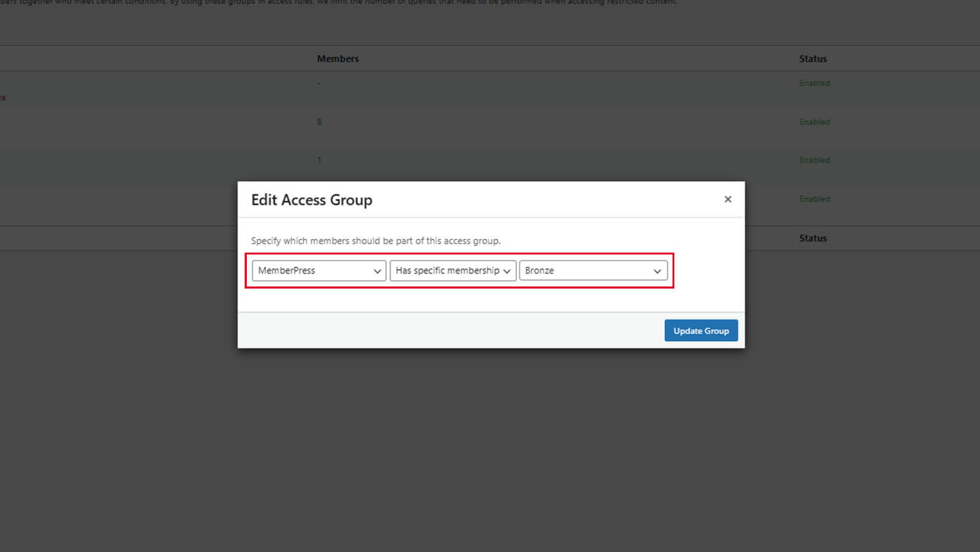Click the 'Edit Access Group' dialog title

[311, 200]
